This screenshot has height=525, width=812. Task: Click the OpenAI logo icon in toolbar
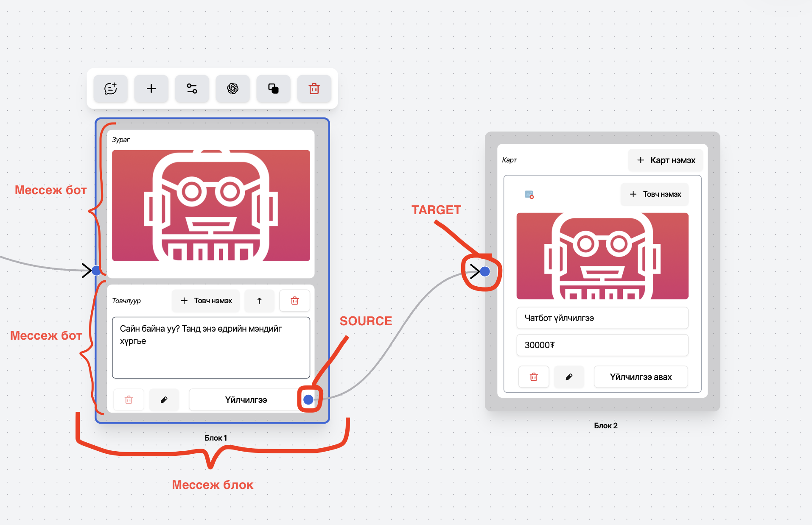click(232, 89)
